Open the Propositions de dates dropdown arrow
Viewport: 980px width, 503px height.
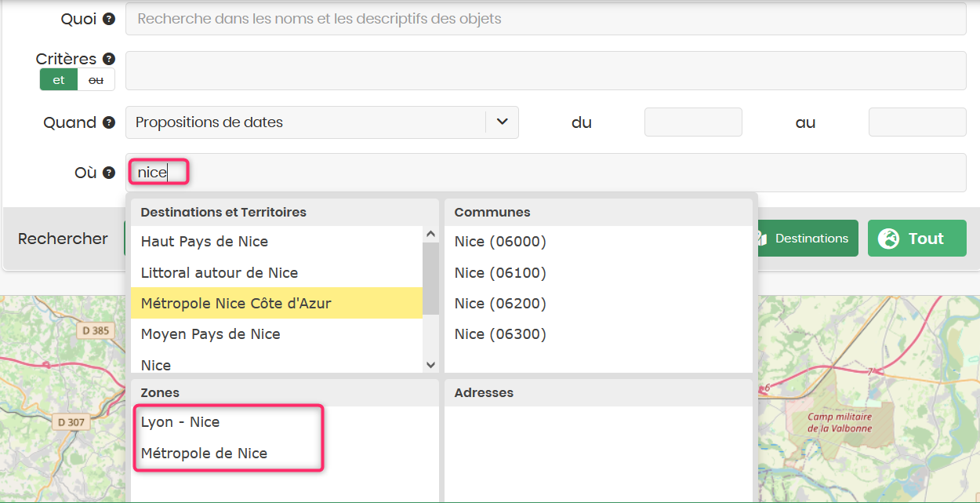[503, 122]
